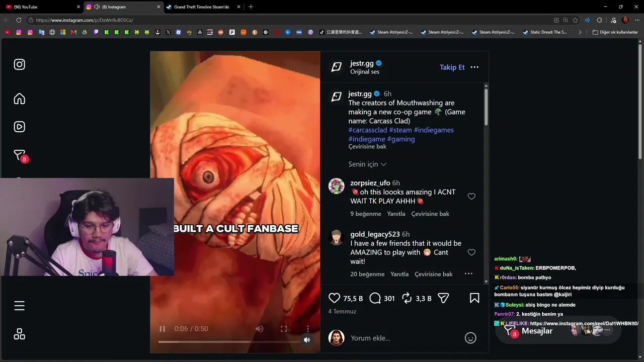Save the post with the bookmark icon
Viewport: 644px width, 362px height.
[x=474, y=298]
